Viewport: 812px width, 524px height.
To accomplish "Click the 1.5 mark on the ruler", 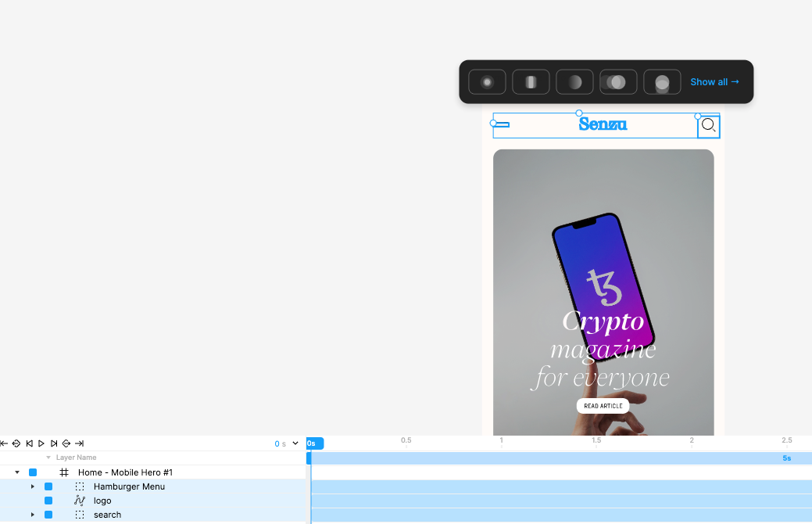I will [x=596, y=440].
